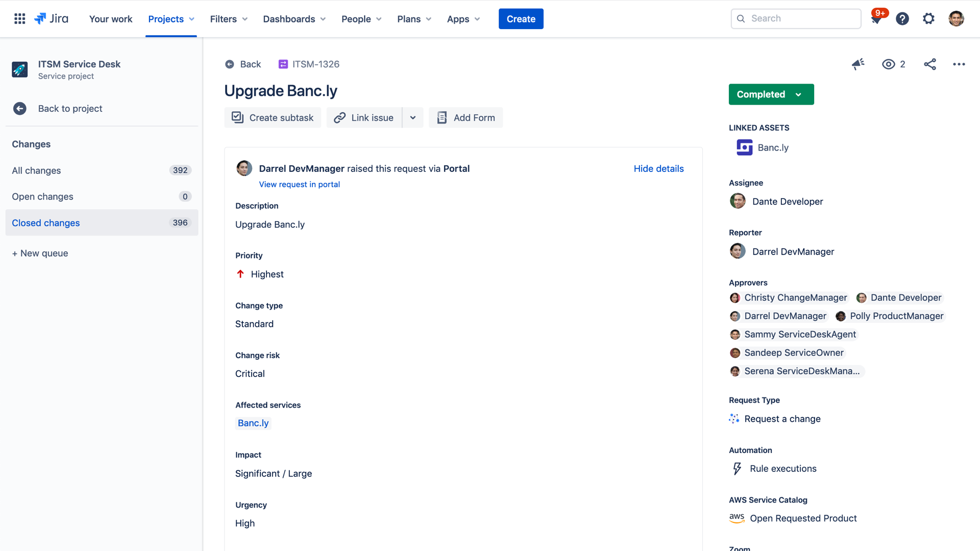Click the Dante Developer assignee avatar
Image resolution: width=980 pixels, height=551 pixels.
coord(738,201)
